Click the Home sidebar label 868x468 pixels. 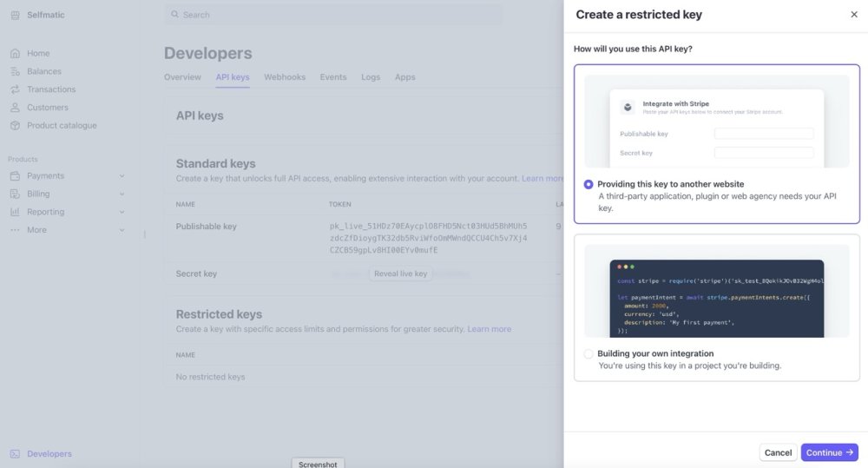click(x=38, y=53)
